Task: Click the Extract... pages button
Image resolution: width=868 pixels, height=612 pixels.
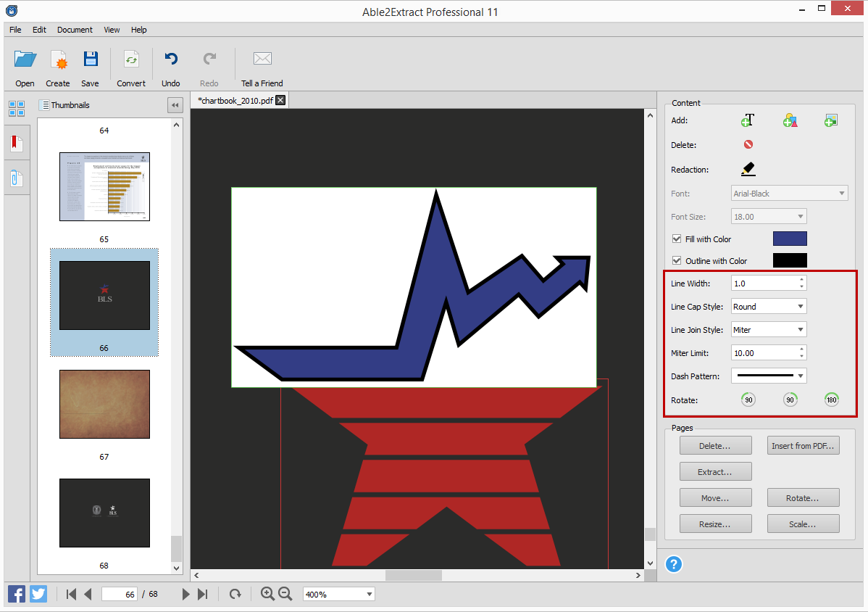Action: (x=715, y=472)
